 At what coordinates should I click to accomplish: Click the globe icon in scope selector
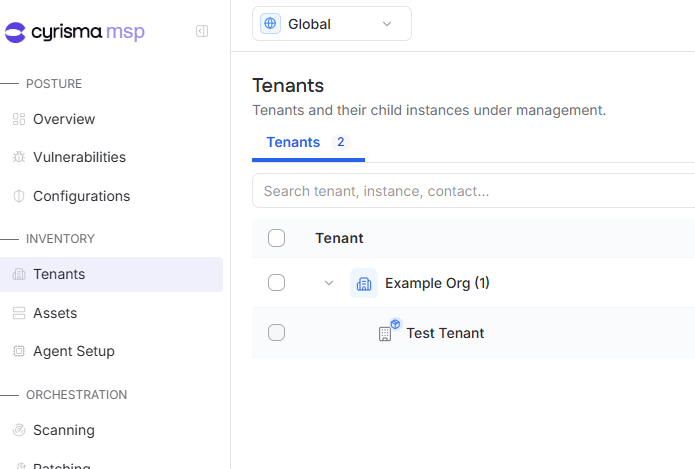click(270, 23)
